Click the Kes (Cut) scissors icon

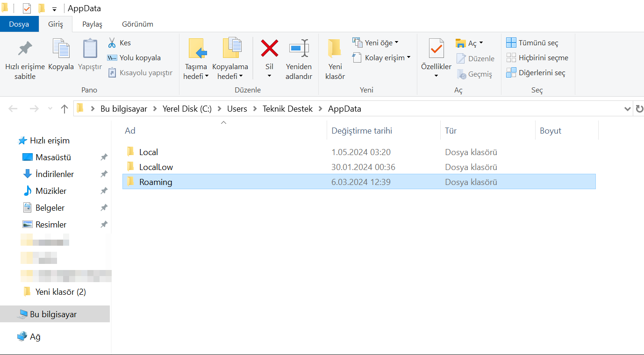pos(113,43)
